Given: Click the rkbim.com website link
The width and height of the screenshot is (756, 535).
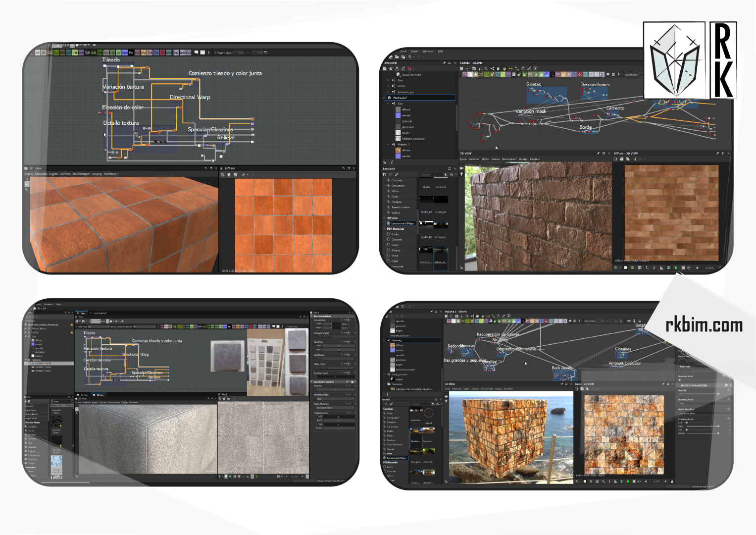Looking at the screenshot, I should click(704, 325).
